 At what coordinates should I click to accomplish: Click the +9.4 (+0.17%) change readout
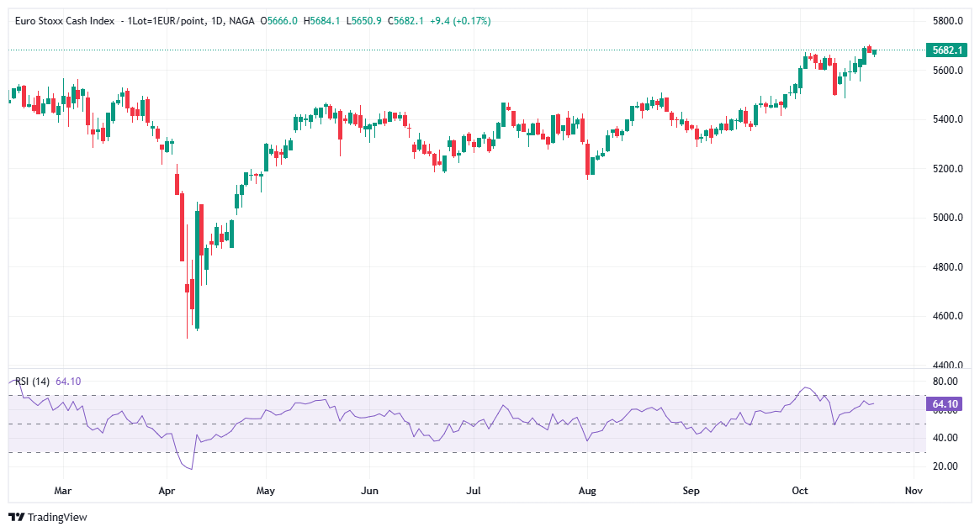(x=460, y=20)
